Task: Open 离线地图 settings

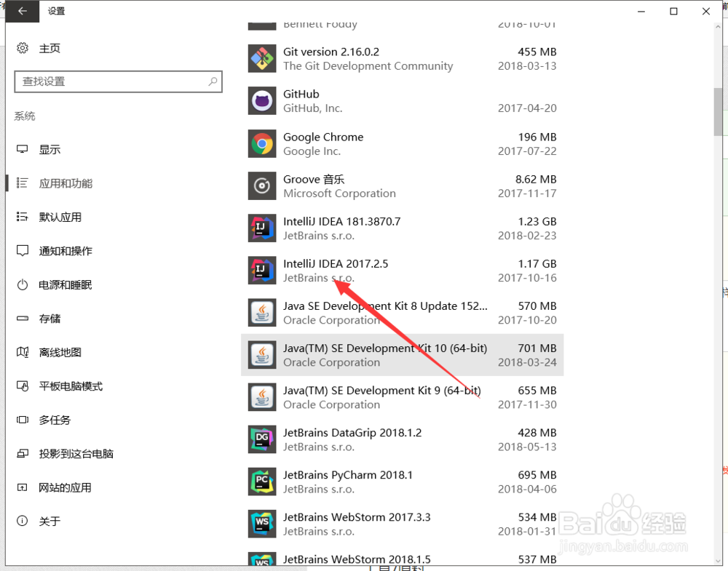Action: pos(60,353)
